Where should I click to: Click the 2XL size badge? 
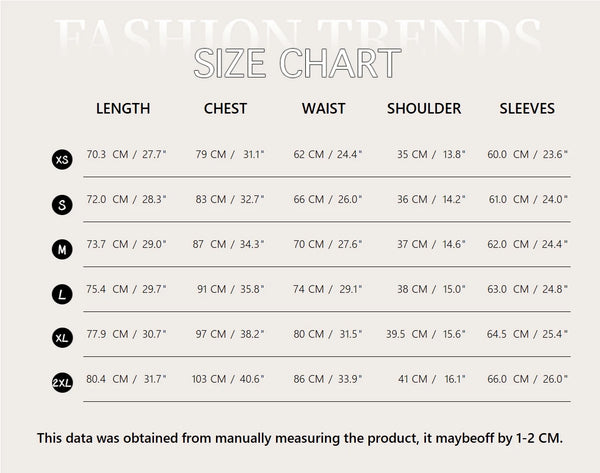[x=62, y=383]
